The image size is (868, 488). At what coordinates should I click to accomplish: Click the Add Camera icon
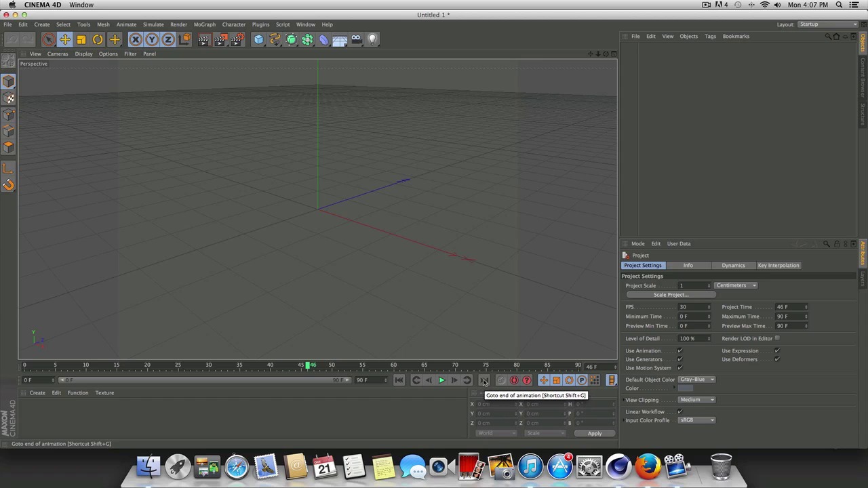point(356,40)
